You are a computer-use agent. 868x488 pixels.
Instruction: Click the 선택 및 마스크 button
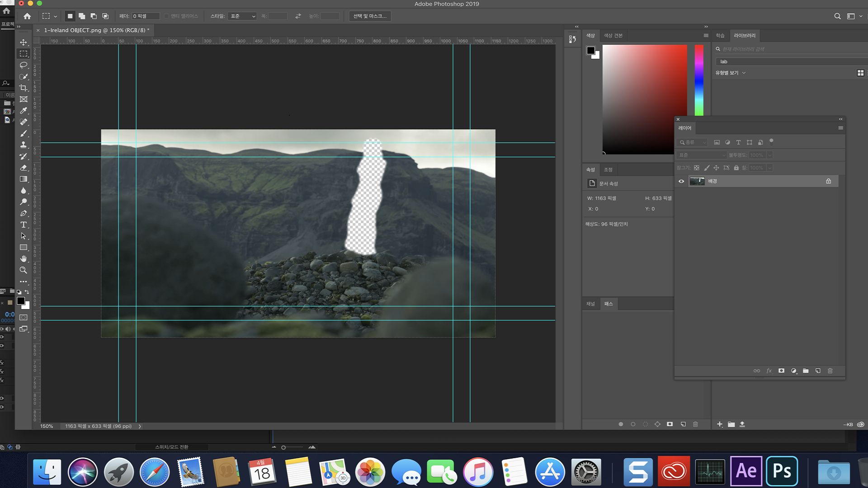(x=370, y=16)
